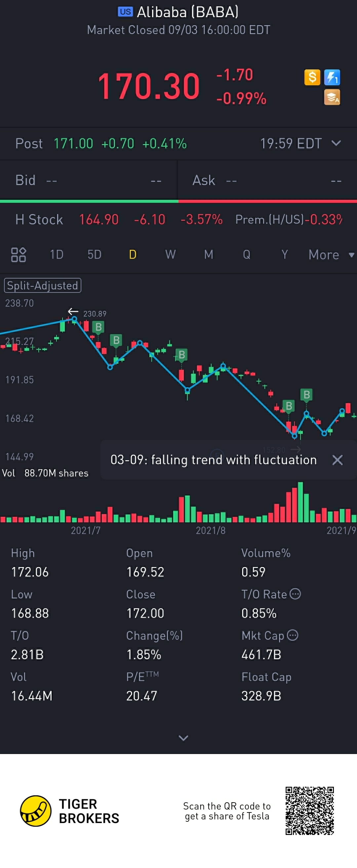Image resolution: width=357 pixels, height=868 pixels.
Task: Tap the Ask quote panel
Action: [267, 180]
